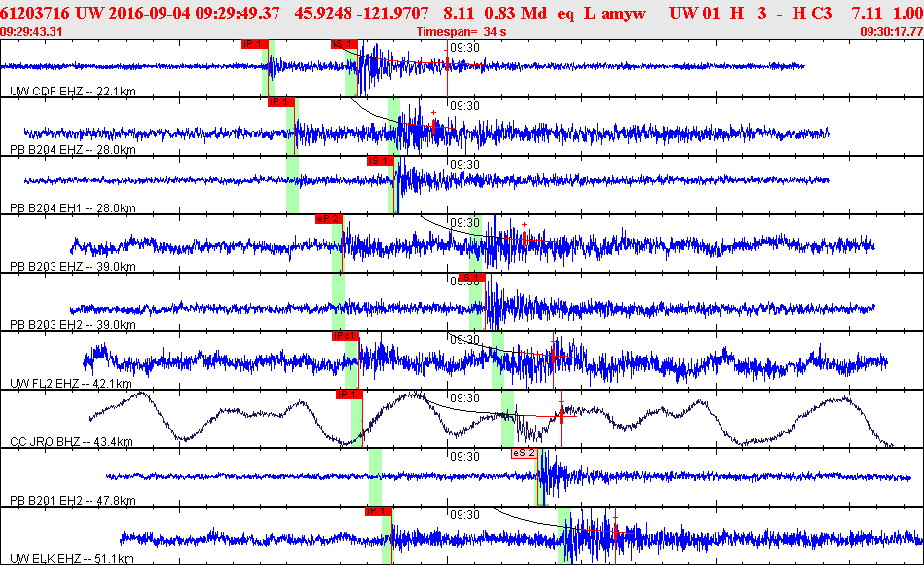Click the depth value '8.11' in the header
The width and height of the screenshot is (924, 565).
pos(458,13)
